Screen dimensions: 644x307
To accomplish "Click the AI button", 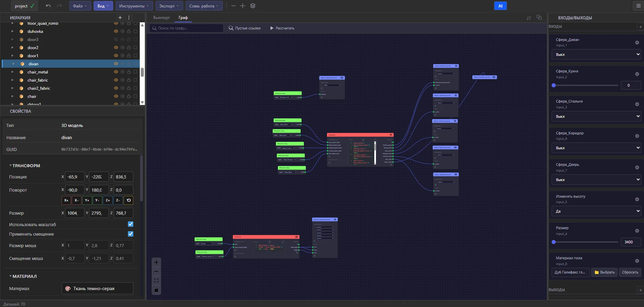I will 500,6.
